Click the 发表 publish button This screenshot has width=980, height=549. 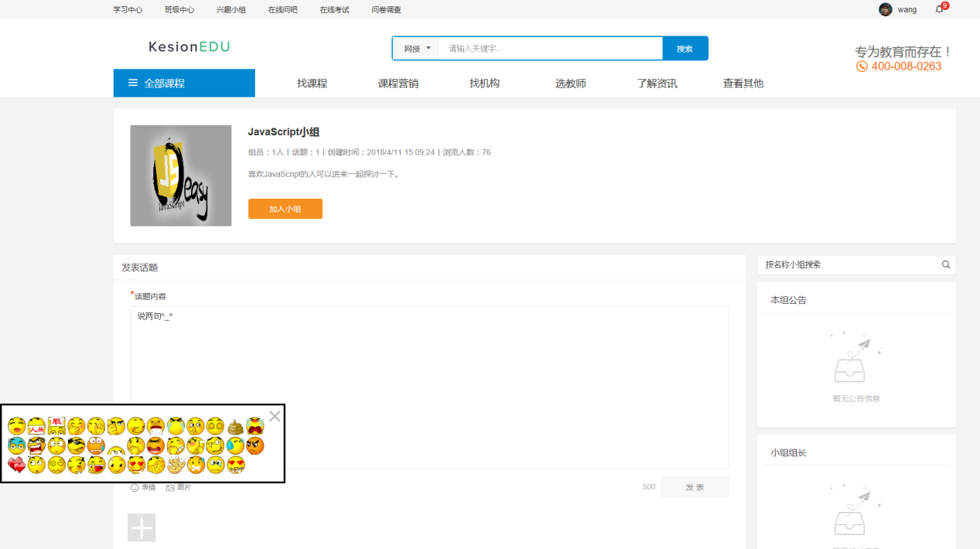click(x=694, y=486)
